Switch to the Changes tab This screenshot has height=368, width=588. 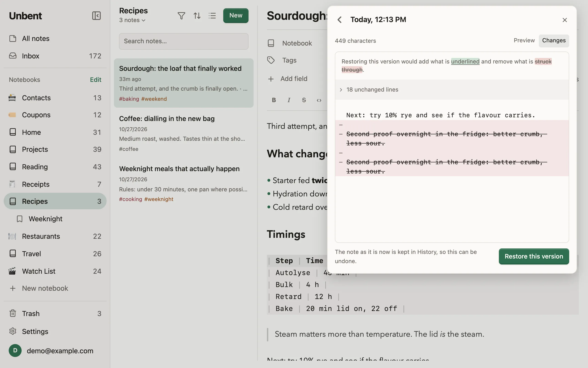(x=554, y=40)
